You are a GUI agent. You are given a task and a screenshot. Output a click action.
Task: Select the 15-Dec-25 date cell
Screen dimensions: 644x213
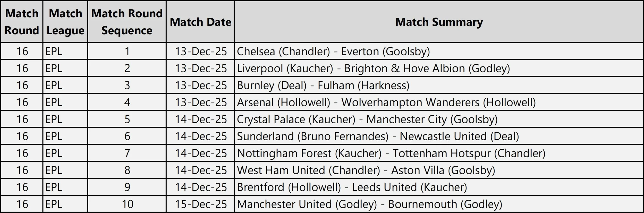click(200, 204)
